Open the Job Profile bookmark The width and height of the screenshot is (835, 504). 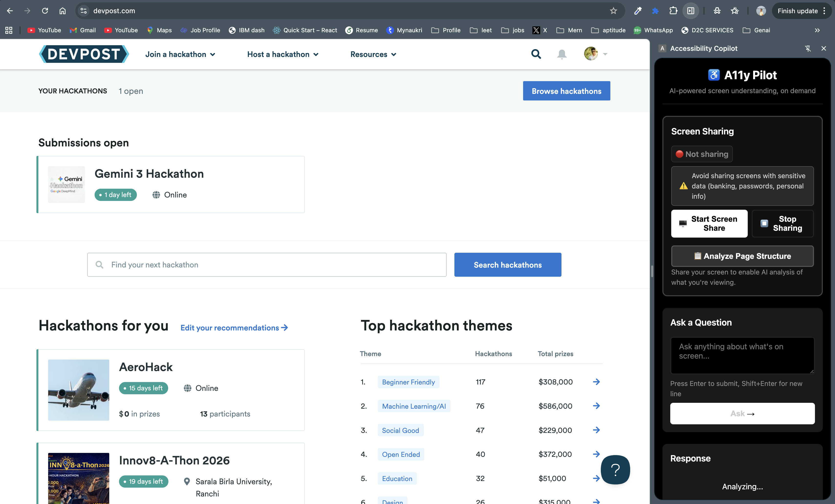click(200, 30)
